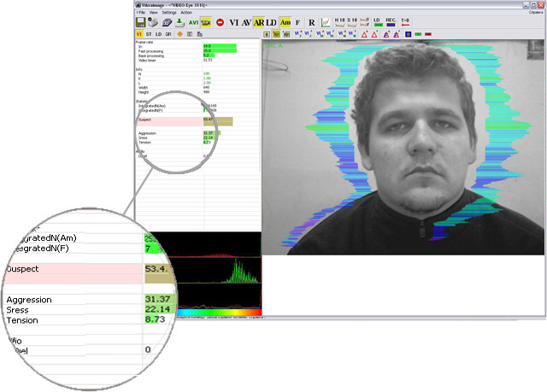The height and width of the screenshot is (392, 547).
Task: Click the stacked double histogram icon
Action: tap(365, 22)
